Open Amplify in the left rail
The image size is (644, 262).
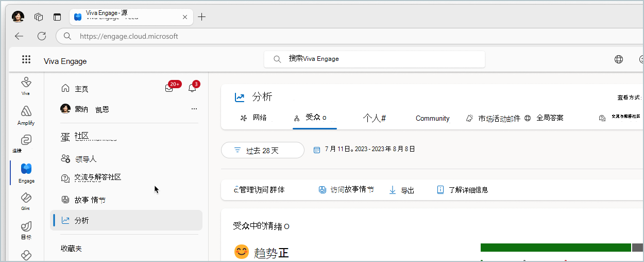point(26,116)
